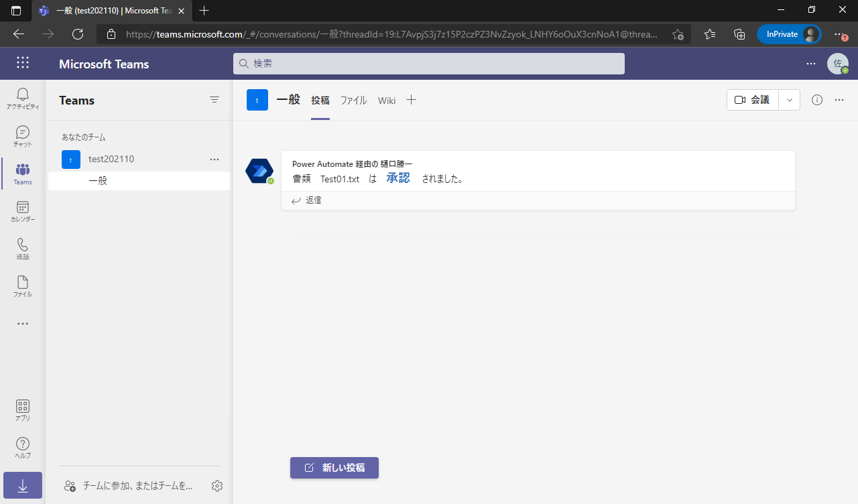Click the あなたのチーム section label
The width and height of the screenshot is (858, 504).
tap(84, 137)
